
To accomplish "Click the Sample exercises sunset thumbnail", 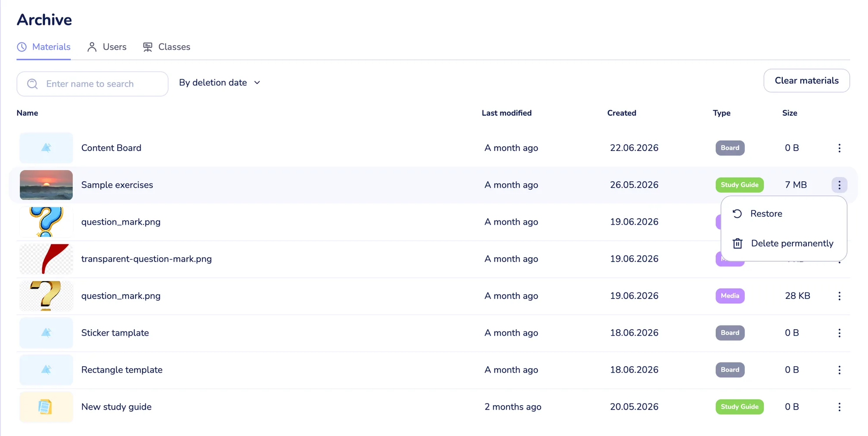I will [46, 185].
